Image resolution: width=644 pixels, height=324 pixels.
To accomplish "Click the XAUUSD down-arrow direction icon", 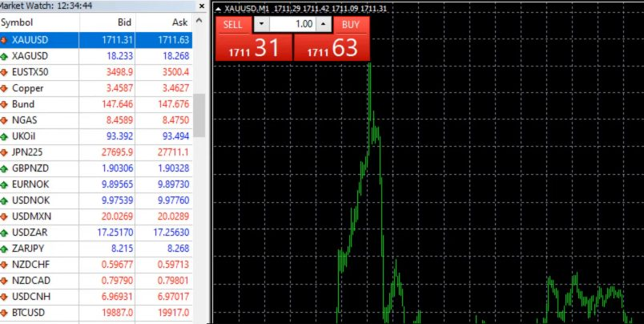I will pyautogui.click(x=5, y=39).
